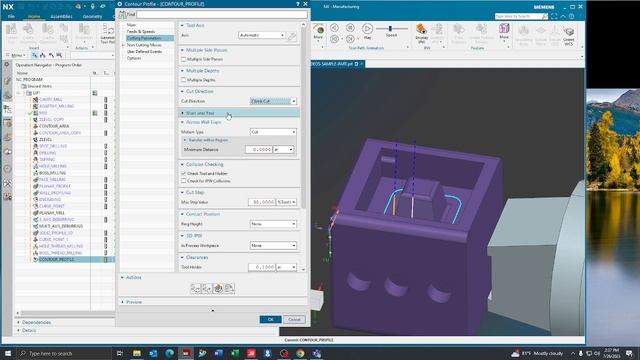Viewport: 640px width, 360px height.
Task: Toggle Check for IPW Collisions checkbox
Action: tap(184, 181)
